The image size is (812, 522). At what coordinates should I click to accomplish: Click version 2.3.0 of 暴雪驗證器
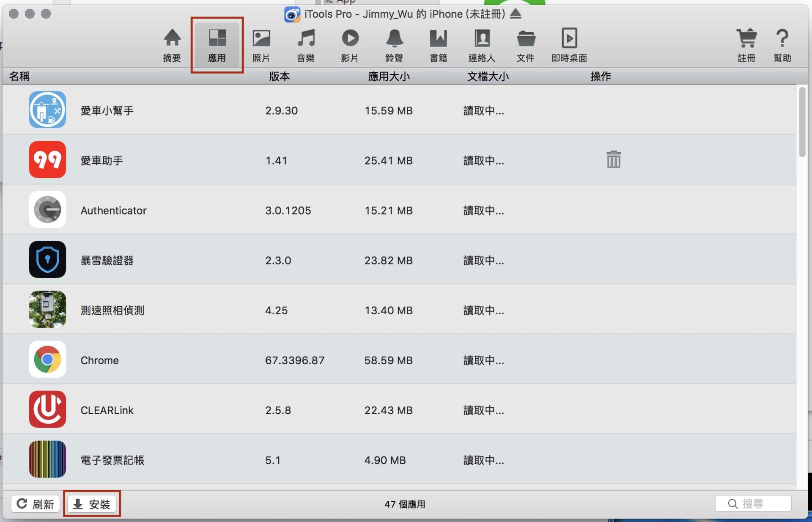278,260
